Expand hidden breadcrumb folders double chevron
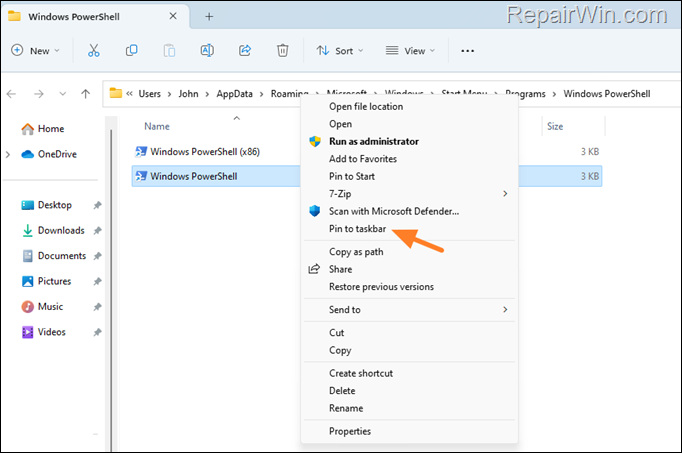The width and height of the screenshot is (682, 453). (x=130, y=94)
